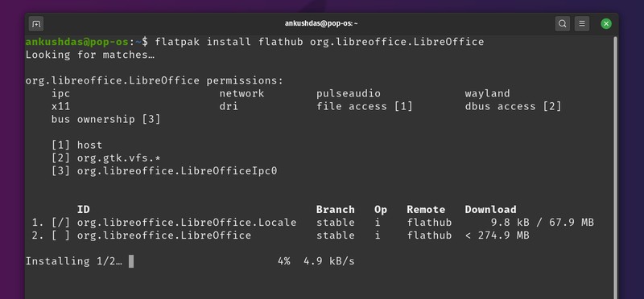Click the terminal block cursor after Installing
Image resolution: width=644 pixels, height=299 pixels.
(x=131, y=261)
